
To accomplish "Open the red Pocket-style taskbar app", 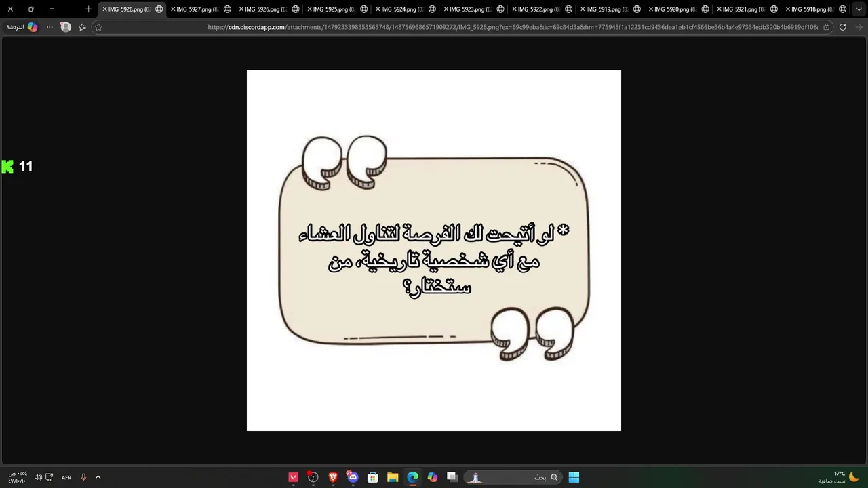I will pyautogui.click(x=293, y=477).
